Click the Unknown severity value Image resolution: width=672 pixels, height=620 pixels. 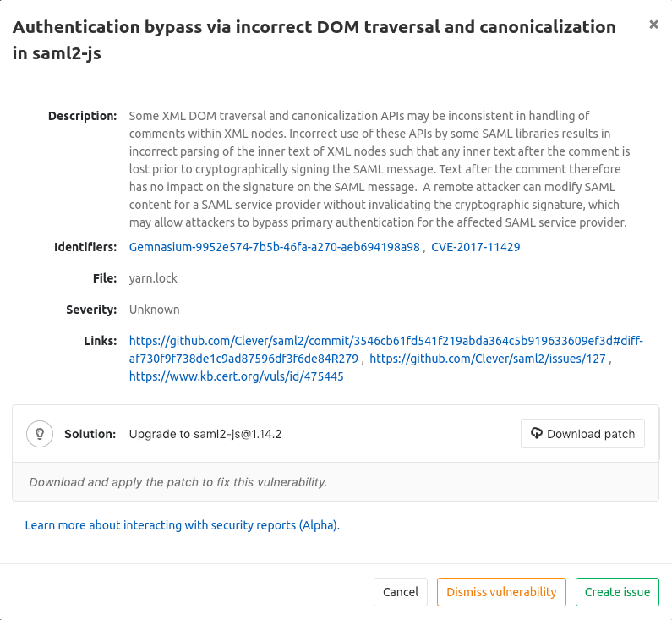pos(155,310)
